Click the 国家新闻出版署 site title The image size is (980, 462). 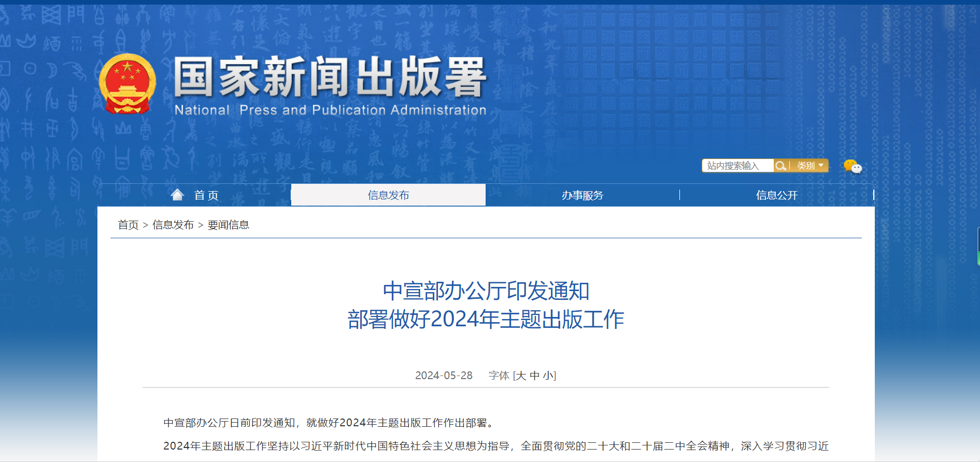coord(330,78)
